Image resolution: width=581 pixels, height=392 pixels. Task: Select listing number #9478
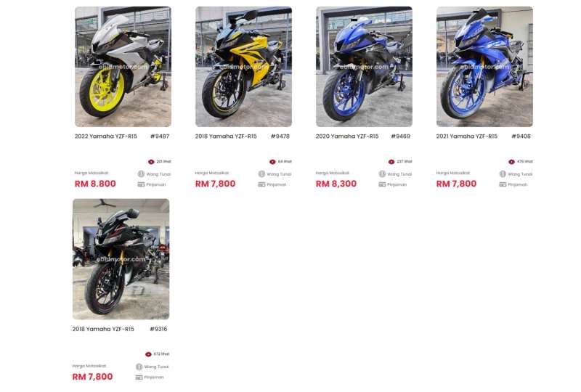pos(280,136)
